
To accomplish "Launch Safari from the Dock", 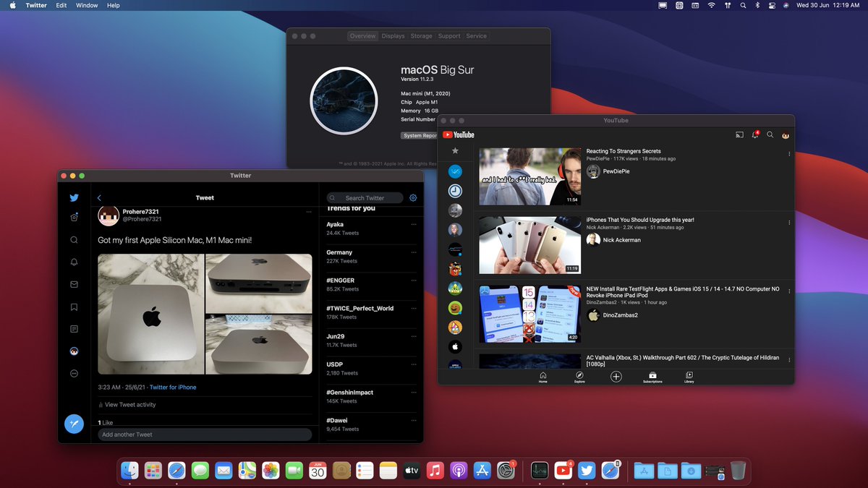I will click(176, 470).
